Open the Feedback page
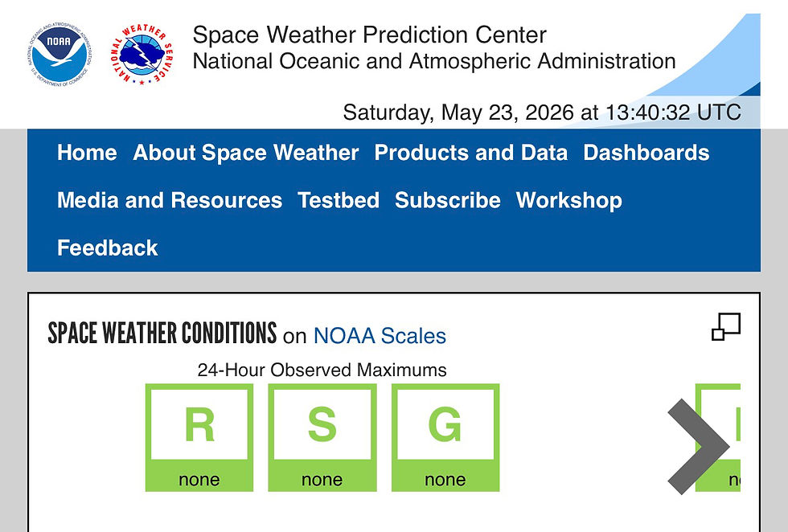 coord(108,248)
